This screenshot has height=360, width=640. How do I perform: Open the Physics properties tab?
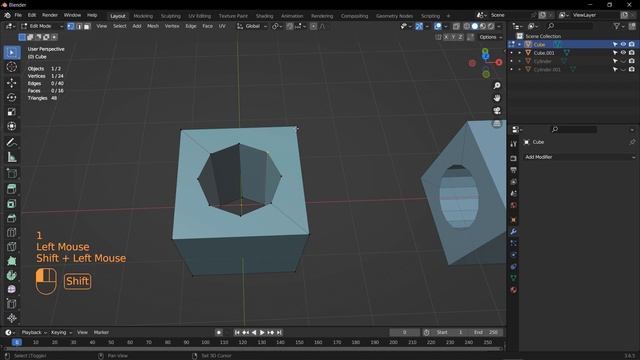513,255
